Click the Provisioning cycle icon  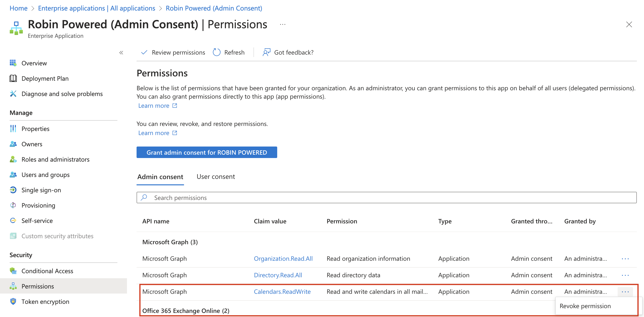coord(13,205)
